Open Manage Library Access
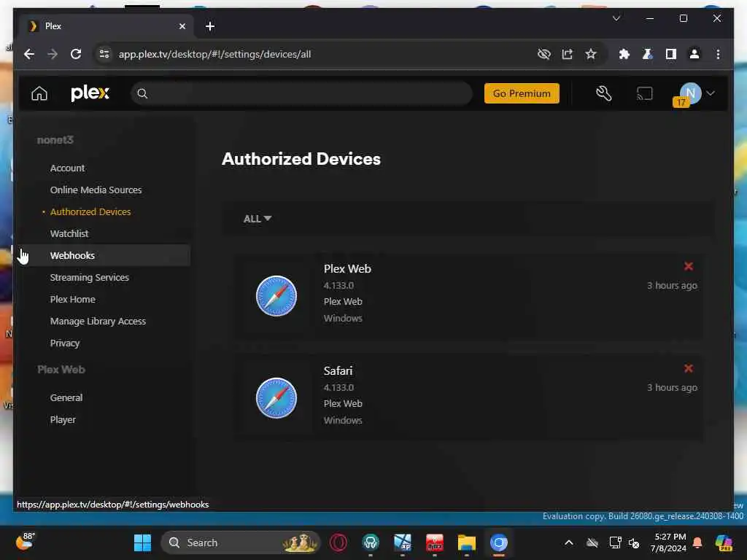This screenshot has height=560, width=747. coord(98,322)
